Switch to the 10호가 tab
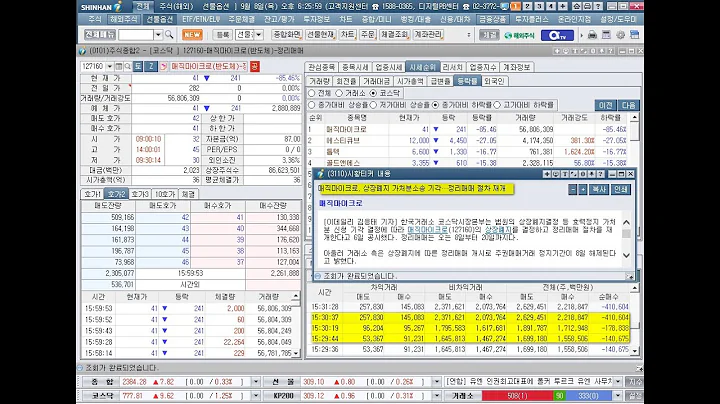The image size is (720, 404). tap(165, 194)
